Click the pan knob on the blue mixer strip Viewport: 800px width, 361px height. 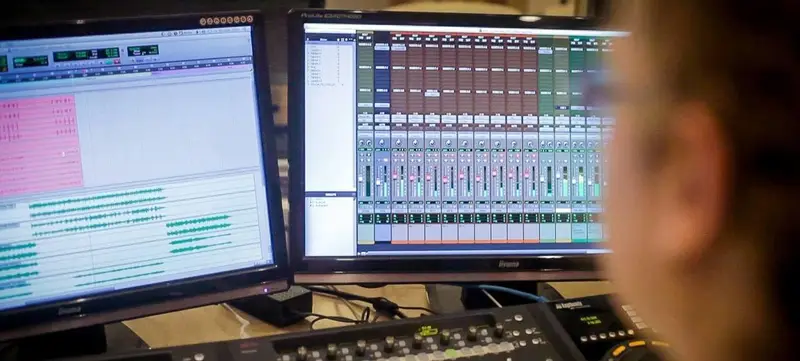tap(382, 144)
